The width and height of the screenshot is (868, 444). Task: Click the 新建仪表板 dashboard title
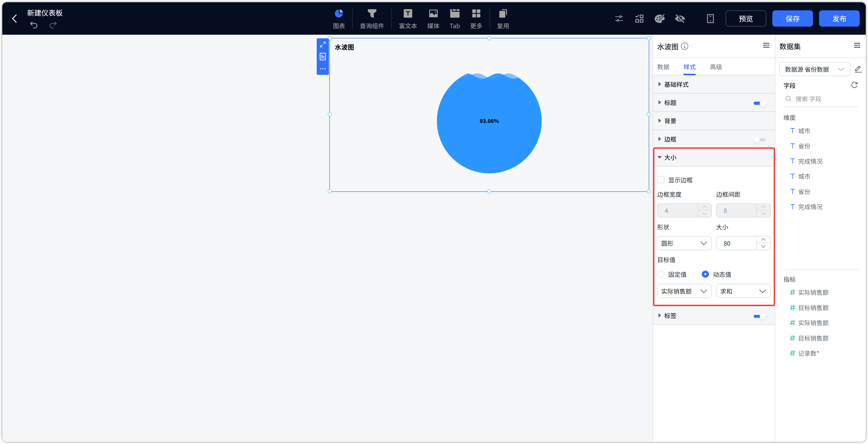point(45,13)
